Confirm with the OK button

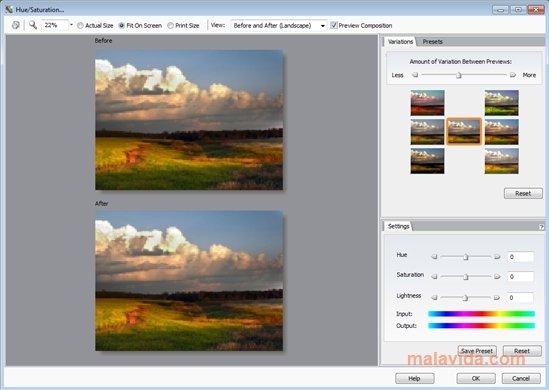click(476, 378)
